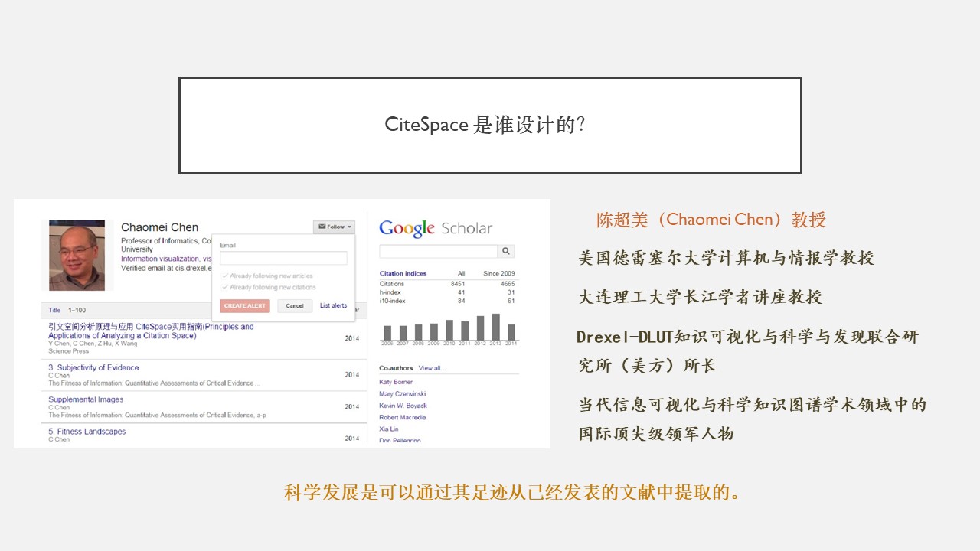Click the 'Science Press' publisher text
Image resolution: width=980 pixels, height=551 pixels.
coord(69,351)
